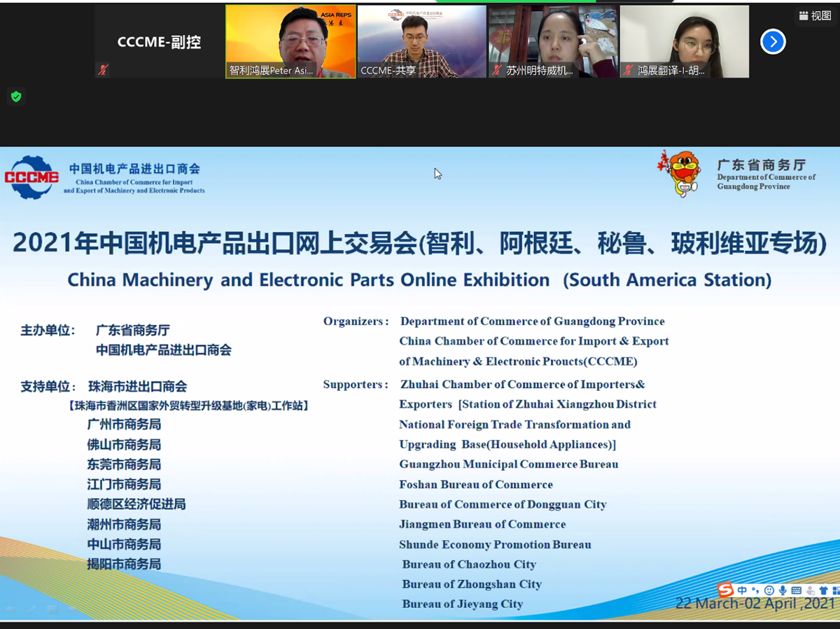Click muted mic icon on 鸿展翻译 tile

coord(628,70)
